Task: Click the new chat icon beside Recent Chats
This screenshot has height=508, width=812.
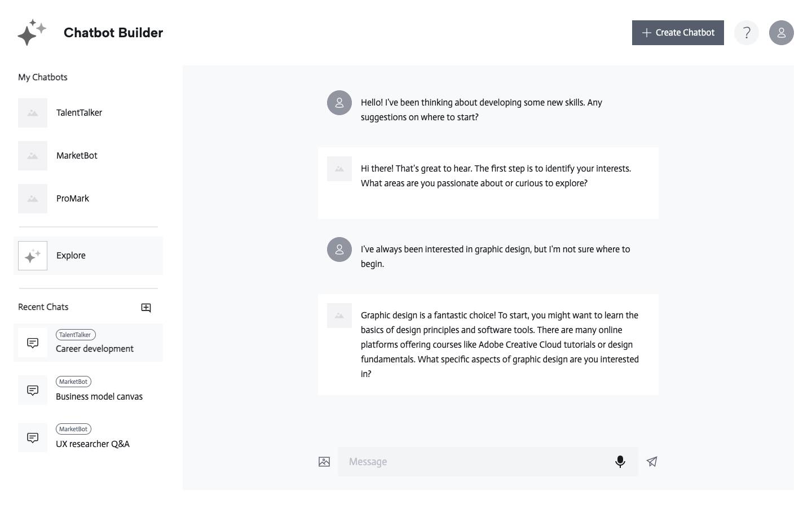Action: coord(146,308)
